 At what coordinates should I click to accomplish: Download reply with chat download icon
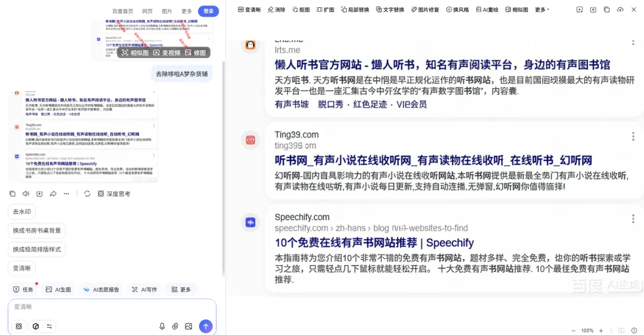click(39, 194)
